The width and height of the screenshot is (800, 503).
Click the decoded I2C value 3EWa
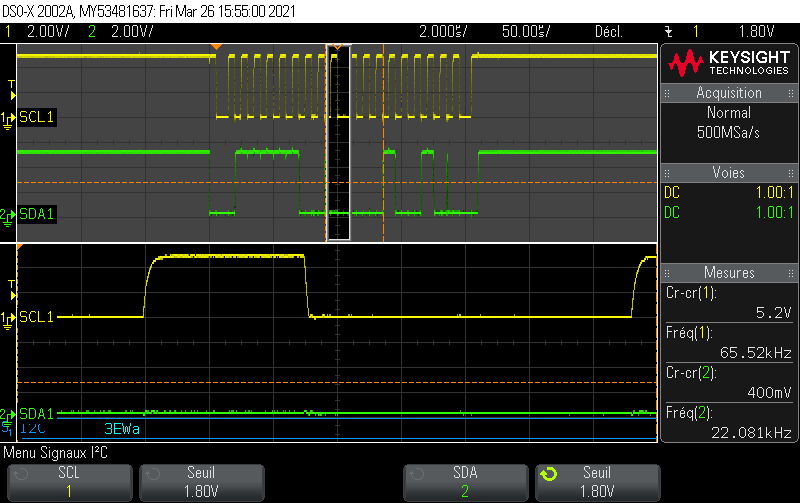click(x=123, y=428)
